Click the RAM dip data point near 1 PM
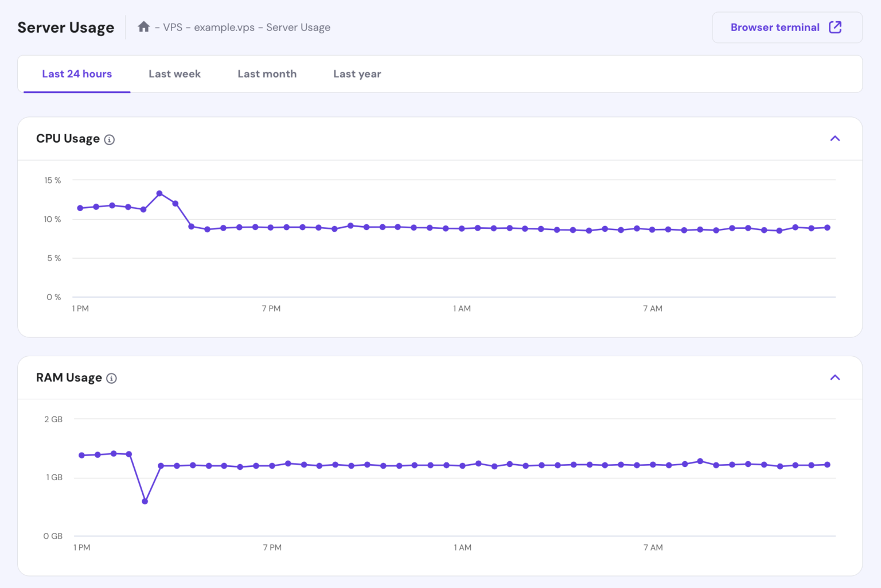 (144, 501)
